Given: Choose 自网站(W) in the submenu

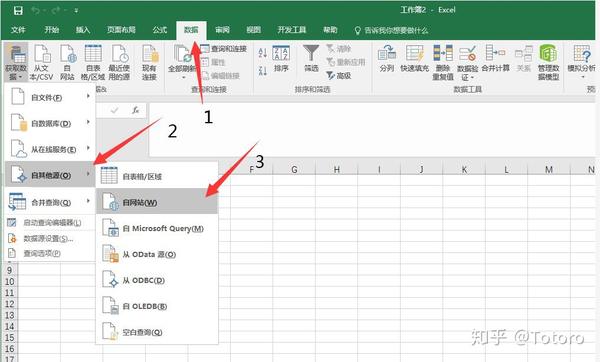Looking at the screenshot, I should (x=157, y=202).
